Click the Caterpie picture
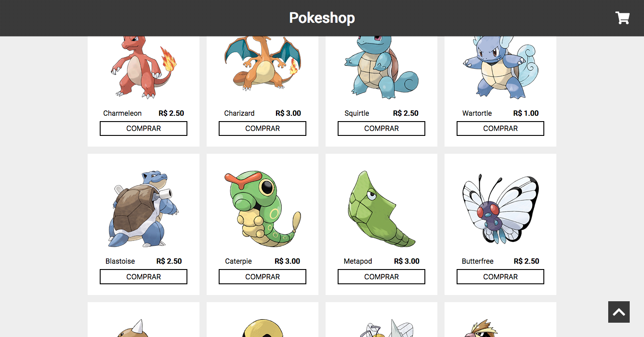Screen dimensions: 644x337 click(263, 209)
